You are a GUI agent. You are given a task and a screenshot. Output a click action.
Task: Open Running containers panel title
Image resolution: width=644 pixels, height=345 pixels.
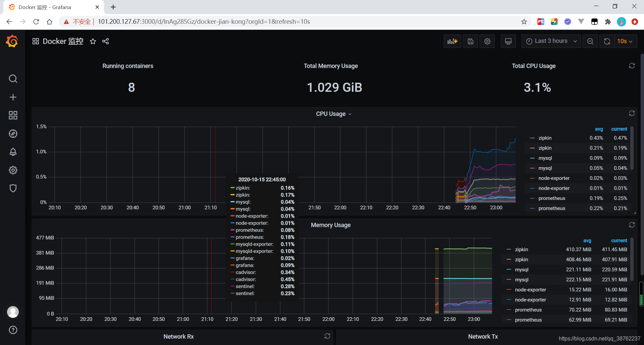pos(128,66)
